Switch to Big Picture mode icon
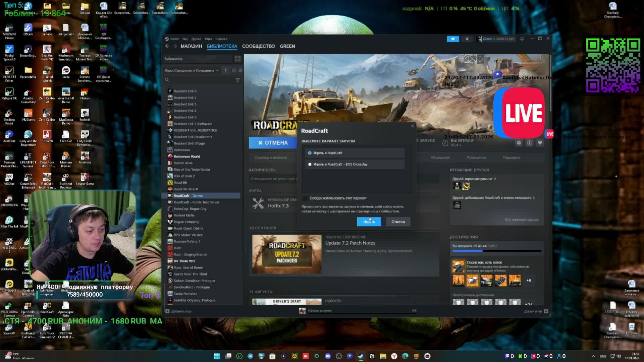The width and height of the screenshot is (644, 362). tap(522, 39)
